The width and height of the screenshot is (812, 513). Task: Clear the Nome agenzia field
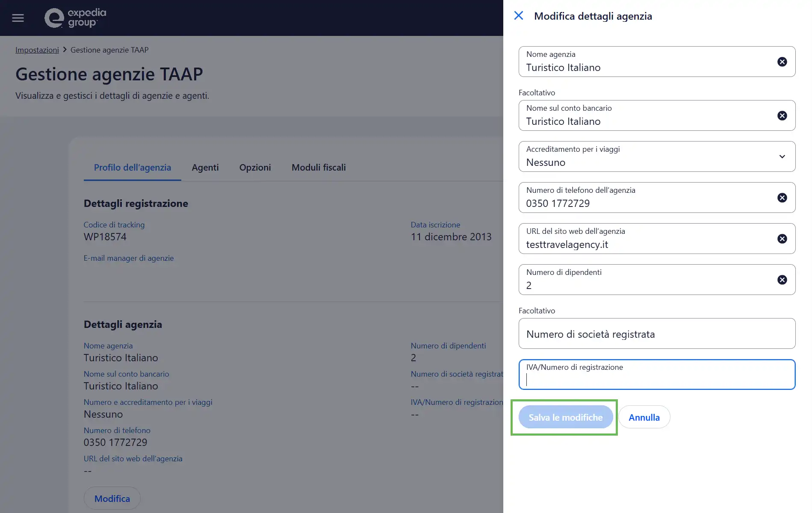click(x=782, y=62)
